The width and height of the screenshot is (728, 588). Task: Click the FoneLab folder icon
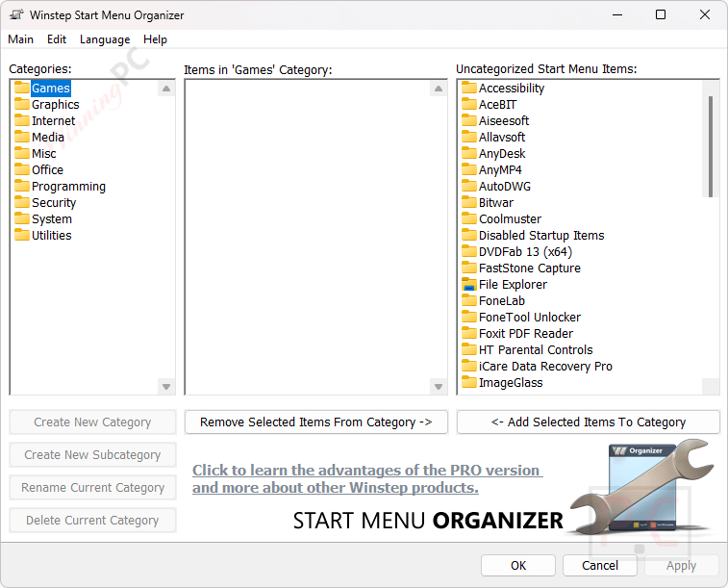(x=469, y=300)
